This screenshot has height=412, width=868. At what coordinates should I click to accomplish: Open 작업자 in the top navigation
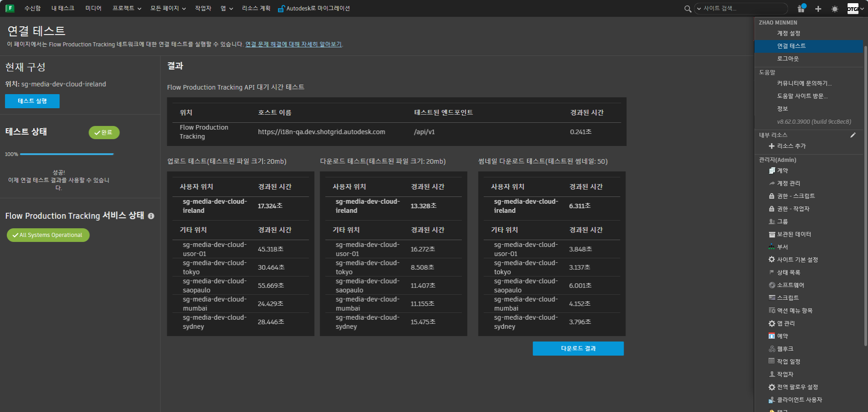203,9
